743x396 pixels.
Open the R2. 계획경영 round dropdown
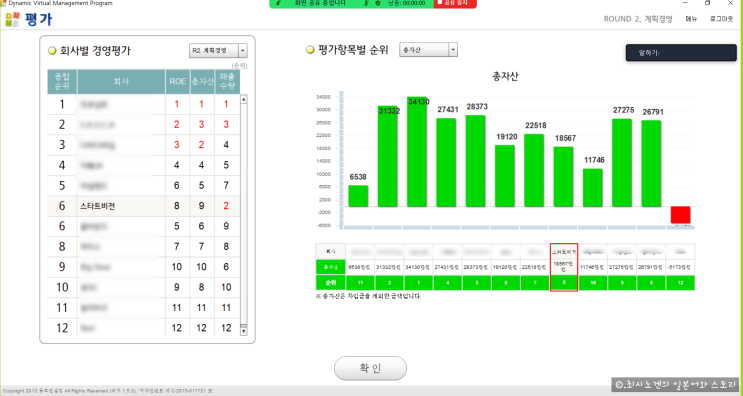point(218,50)
